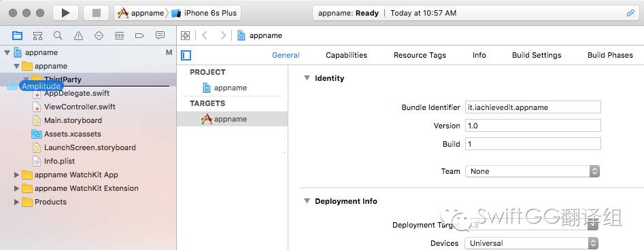
Task: Open the Devices Universal dropdown
Action: click(x=532, y=243)
